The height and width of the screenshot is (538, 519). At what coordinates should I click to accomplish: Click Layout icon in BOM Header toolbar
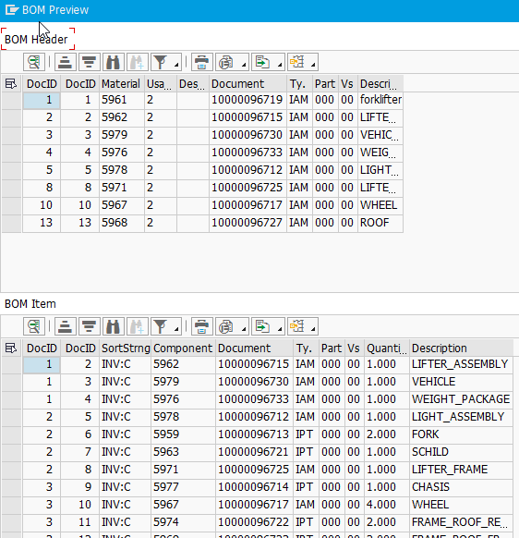coord(297,62)
